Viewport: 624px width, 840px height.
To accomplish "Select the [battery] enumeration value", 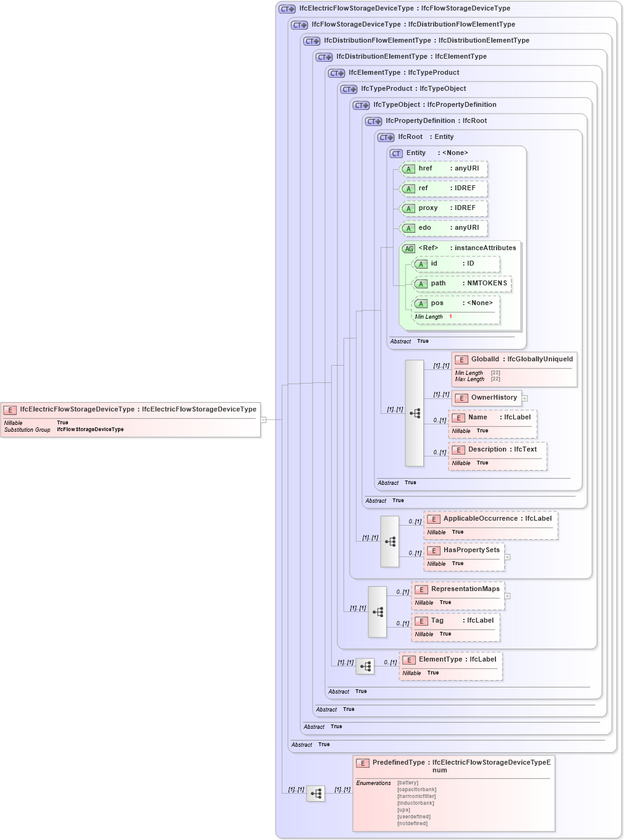I will (407, 782).
